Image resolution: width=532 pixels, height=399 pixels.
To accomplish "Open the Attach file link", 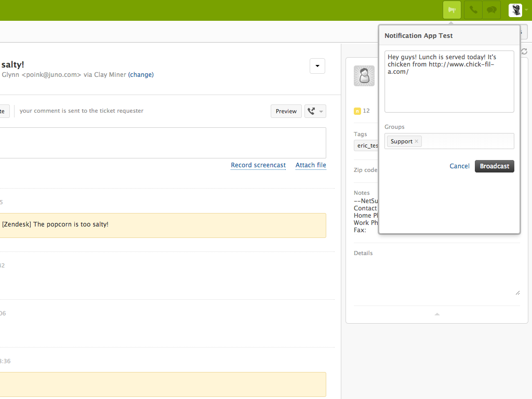I will [x=311, y=165].
